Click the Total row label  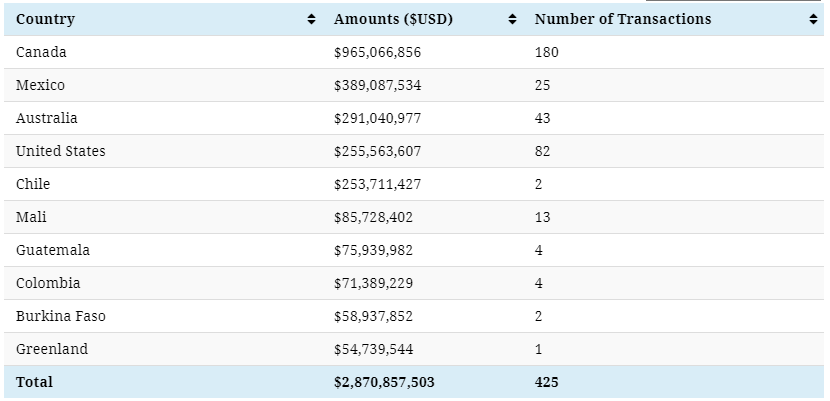[x=34, y=382]
